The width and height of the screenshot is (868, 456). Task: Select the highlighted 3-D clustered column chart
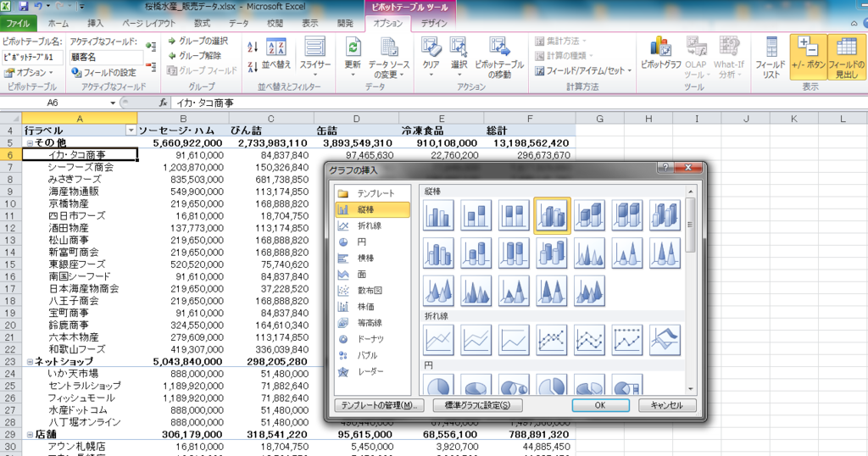pos(552,215)
